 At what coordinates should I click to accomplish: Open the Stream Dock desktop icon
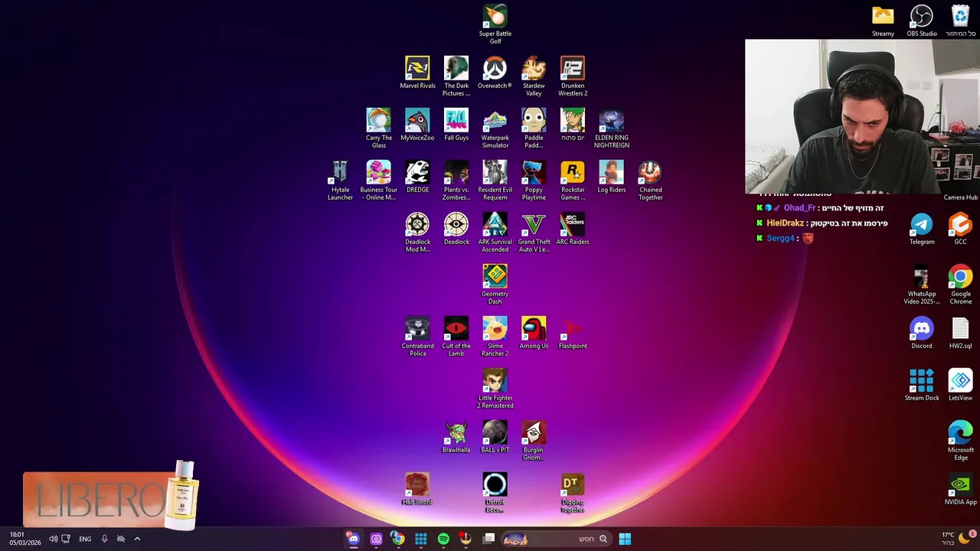(x=922, y=385)
